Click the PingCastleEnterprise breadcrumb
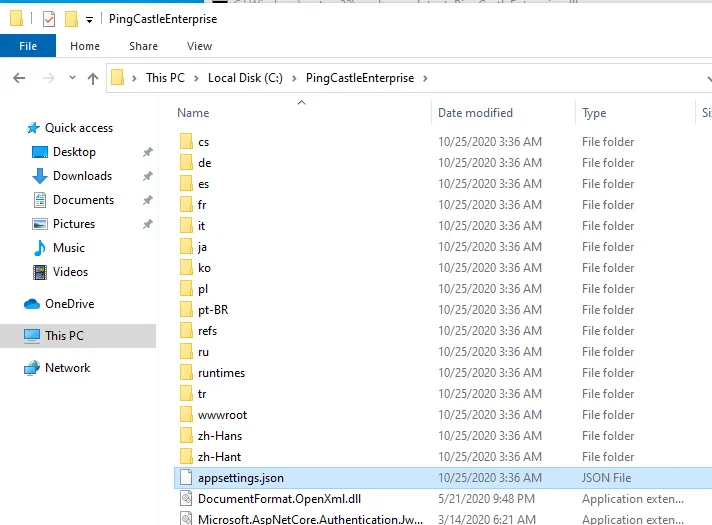Screen dimensions: 712x525 coord(360,78)
